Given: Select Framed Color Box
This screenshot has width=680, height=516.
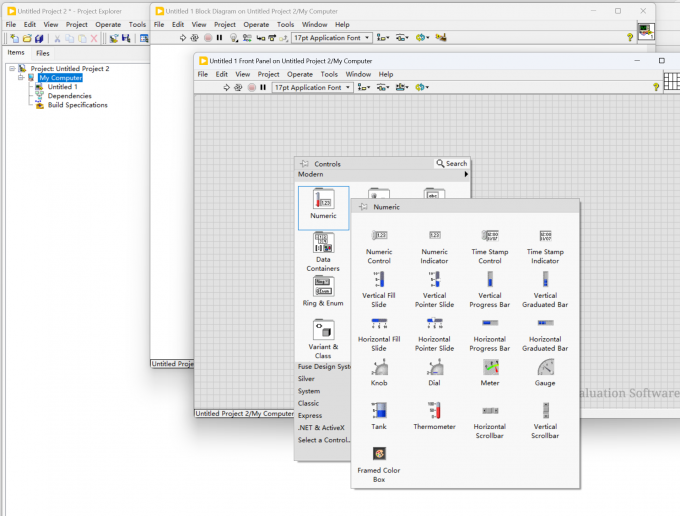Looking at the screenshot, I should [379, 464].
